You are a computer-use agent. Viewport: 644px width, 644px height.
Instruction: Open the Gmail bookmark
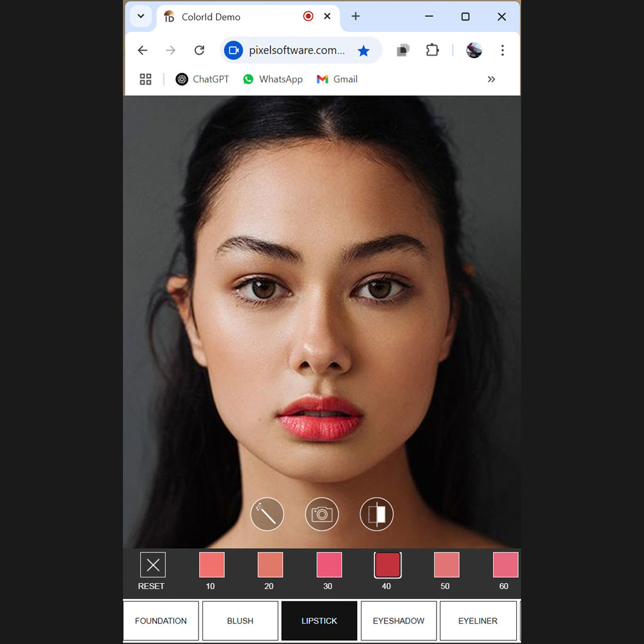(x=337, y=79)
